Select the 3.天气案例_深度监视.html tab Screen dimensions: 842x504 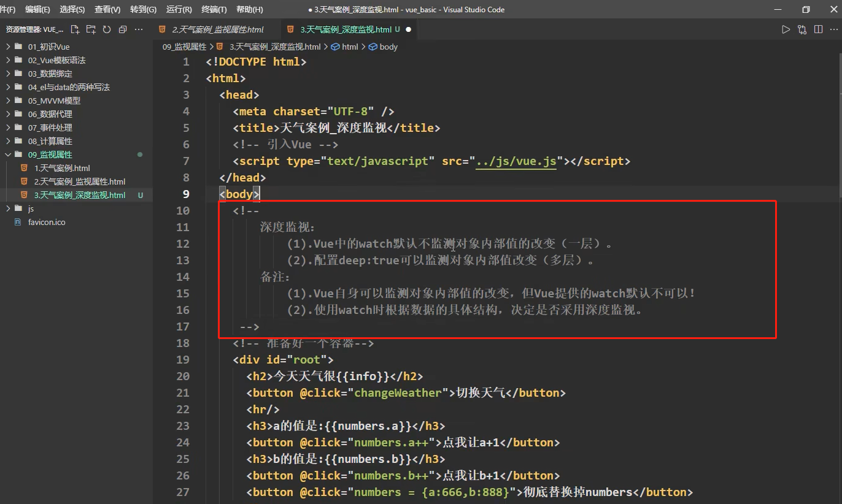(x=350, y=29)
